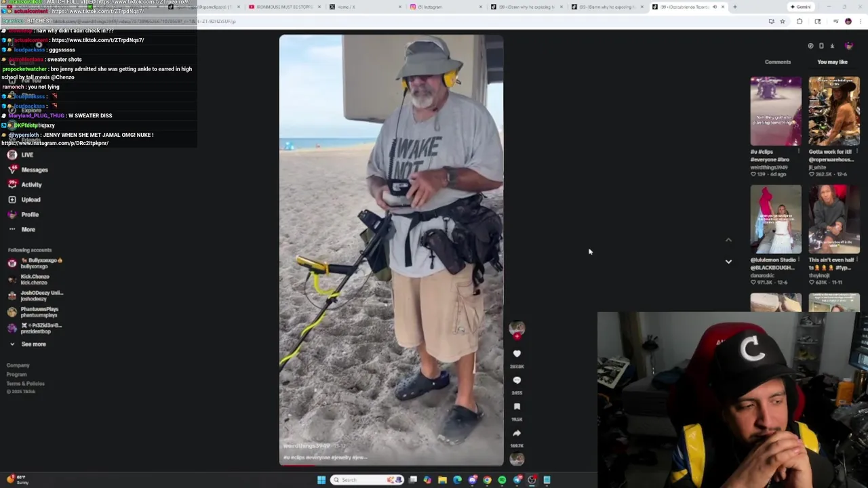
Task: Open Pr3zid3nt following account
Action: coord(35,328)
